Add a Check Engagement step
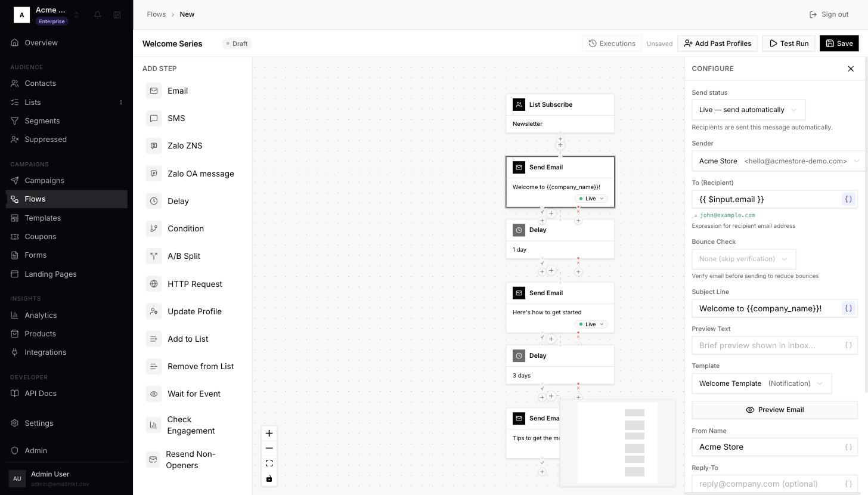Screen dimensions: 868x495 point(193,425)
